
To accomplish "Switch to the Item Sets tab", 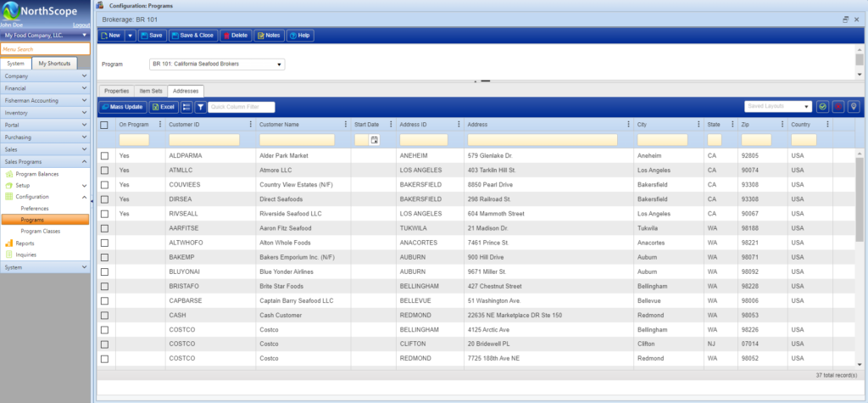I will pos(150,90).
